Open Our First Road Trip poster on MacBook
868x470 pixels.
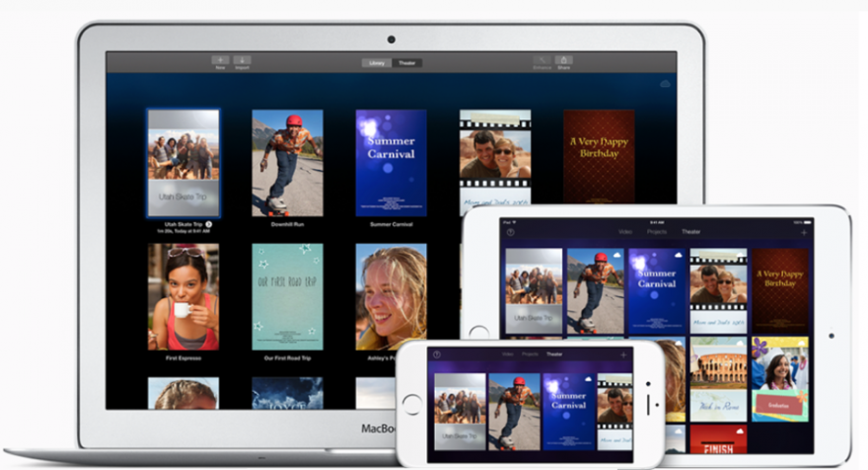pyautogui.click(x=287, y=297)
